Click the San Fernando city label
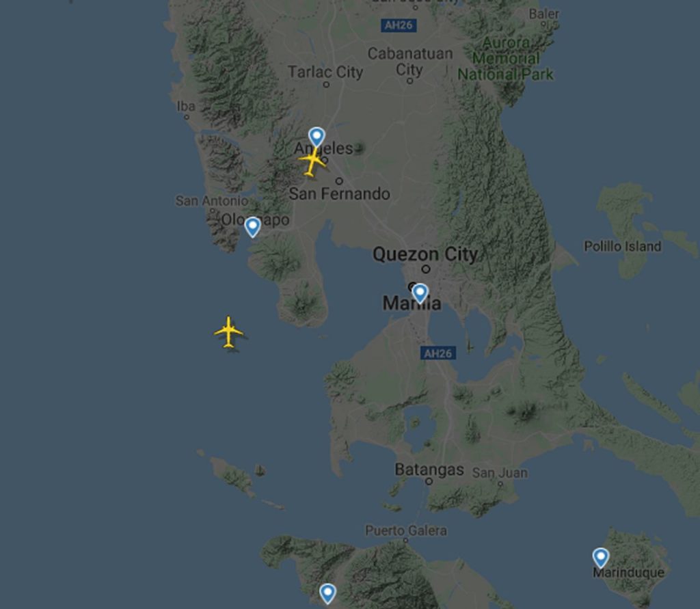This screenshot has height=609, width=700. coord(339,194)
